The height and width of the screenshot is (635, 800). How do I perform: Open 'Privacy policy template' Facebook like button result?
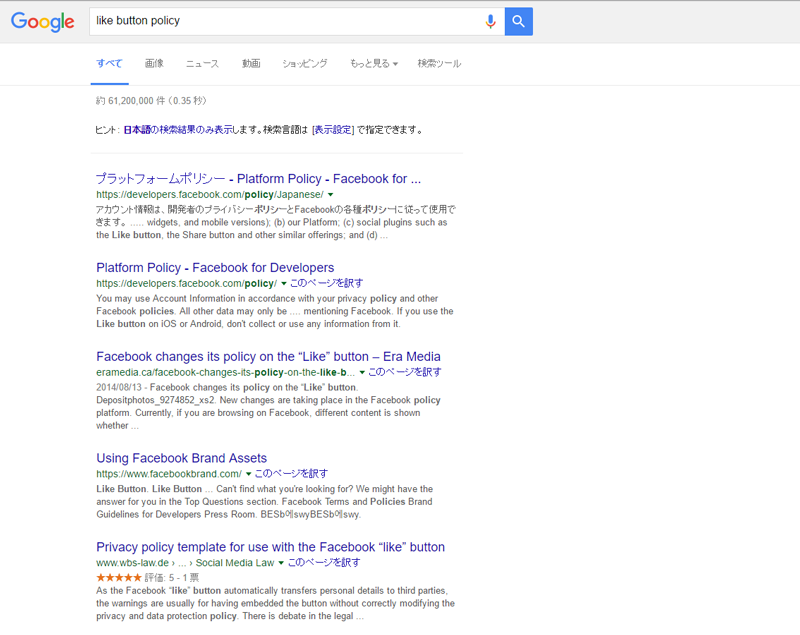(x=270, y=547)
